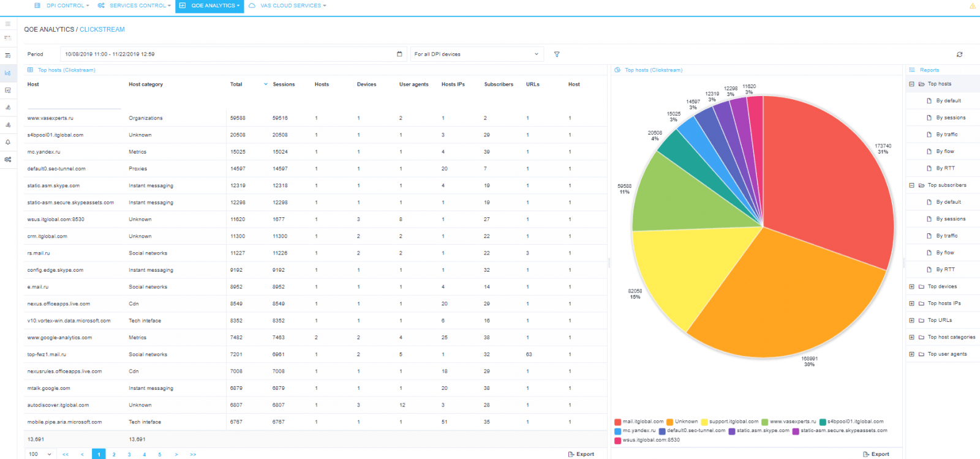This screenshot has width=980, height=459.
Task: Click the Services Control gears icon
Action: coord(101,6)
